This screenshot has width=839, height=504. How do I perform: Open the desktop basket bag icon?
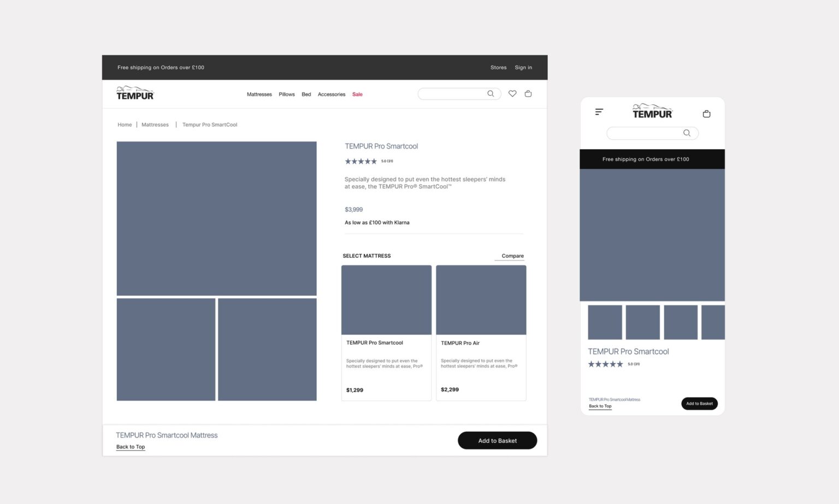click(528, 94)
